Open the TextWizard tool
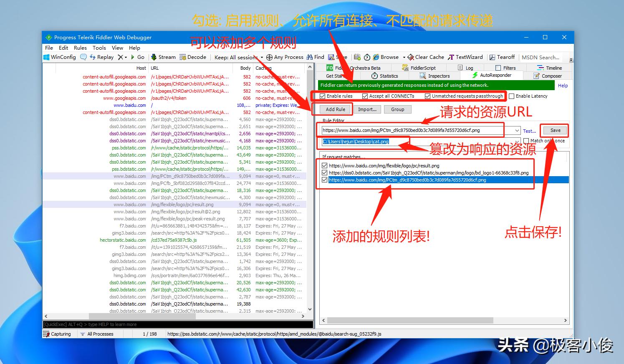Image resolution: width=624 pixels, height=364 pixels. pos(465,57)
